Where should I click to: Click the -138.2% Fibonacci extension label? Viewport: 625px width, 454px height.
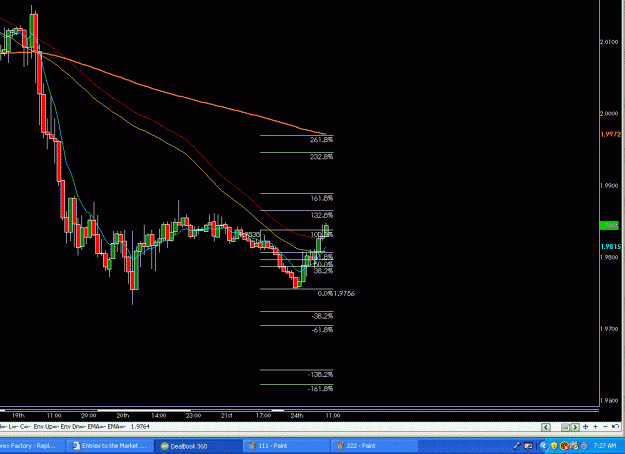[x=320, y=374]
